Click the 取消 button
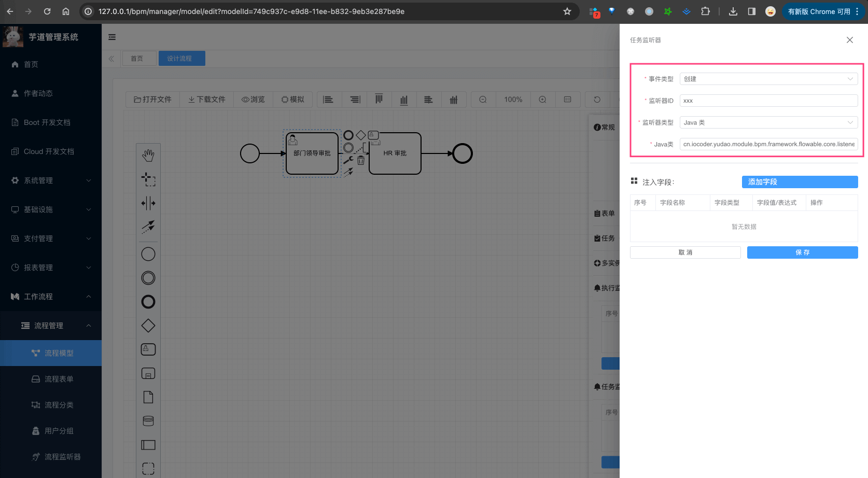 click(685, 252)
